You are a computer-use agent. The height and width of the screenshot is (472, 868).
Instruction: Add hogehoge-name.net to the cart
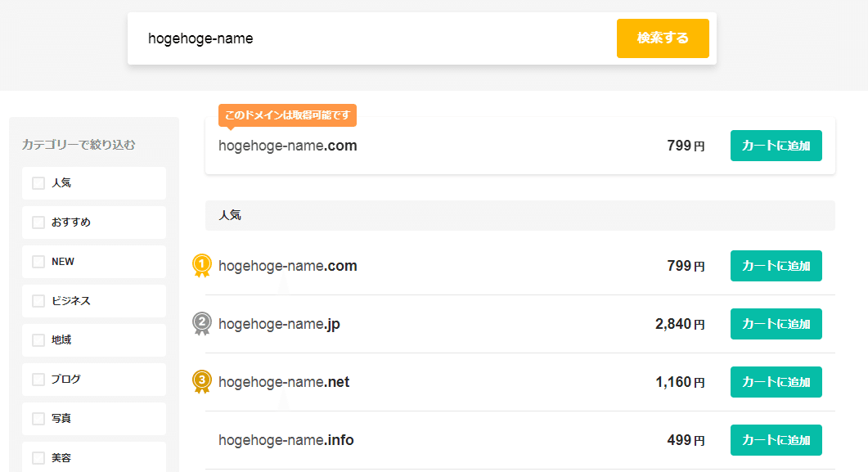776,382
